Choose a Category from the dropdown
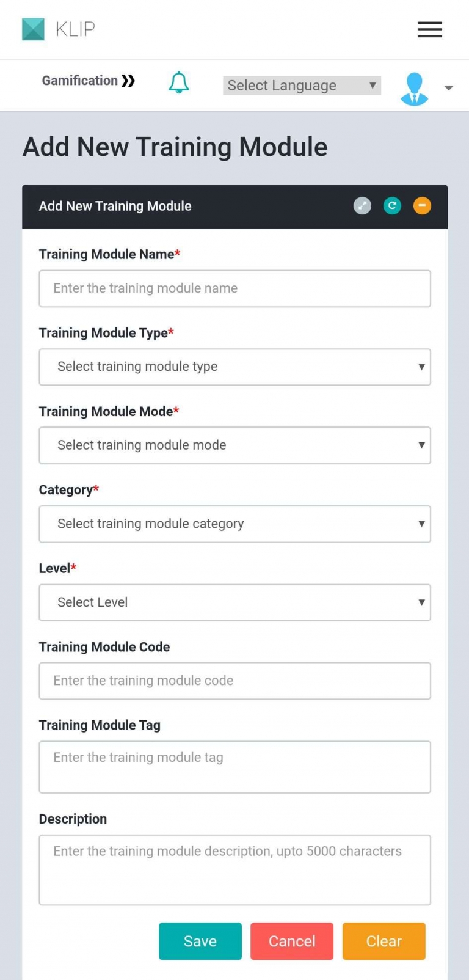Image resolution: width=469 pixels, height=980 pixels. coord(234,524)
